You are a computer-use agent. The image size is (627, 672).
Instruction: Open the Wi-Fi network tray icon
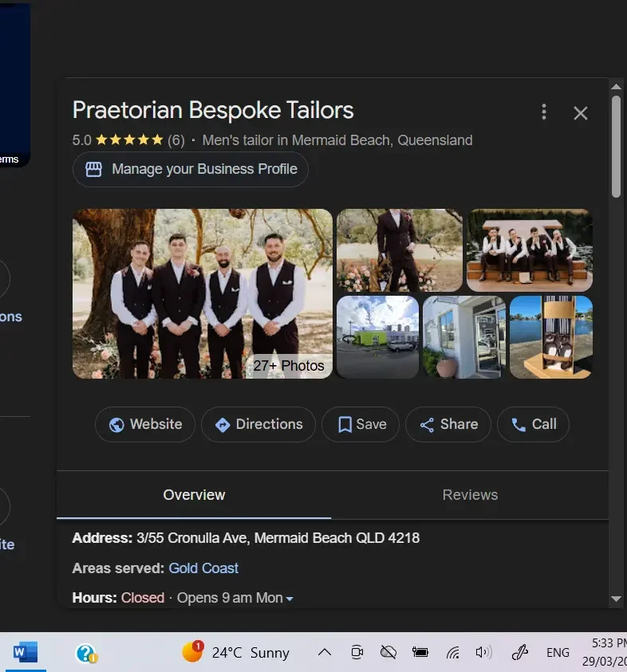(452, 653)
